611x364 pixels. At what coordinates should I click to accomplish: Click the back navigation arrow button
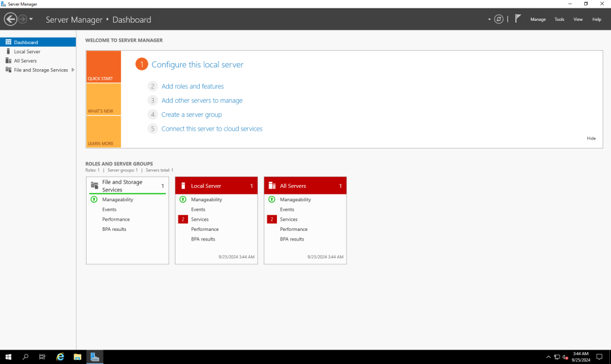point(10,19)
